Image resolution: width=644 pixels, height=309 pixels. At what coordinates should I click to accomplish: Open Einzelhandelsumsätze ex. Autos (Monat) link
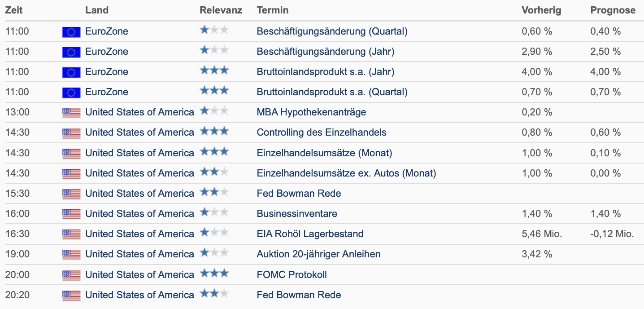346,173
